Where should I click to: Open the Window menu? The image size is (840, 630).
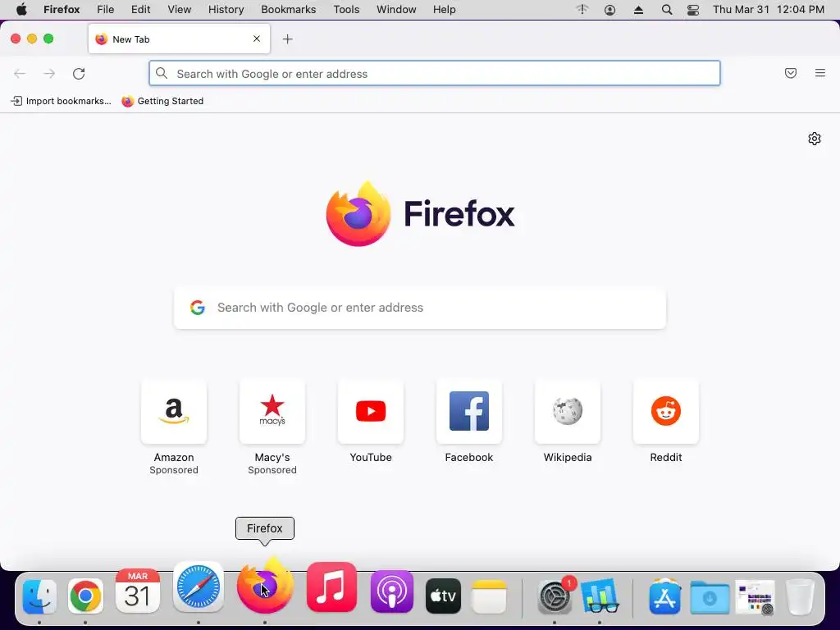(396, 10)
